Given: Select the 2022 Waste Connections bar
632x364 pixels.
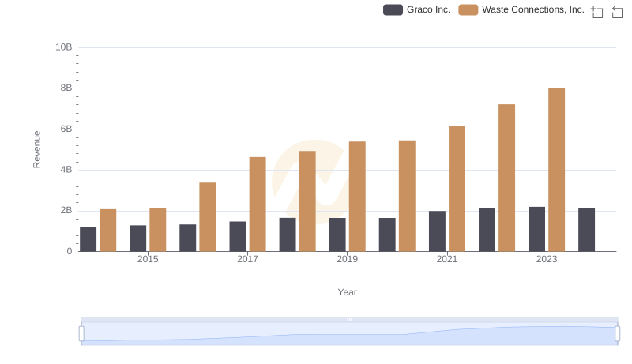Looking at the screenshot, I should (x=506, y=178).
